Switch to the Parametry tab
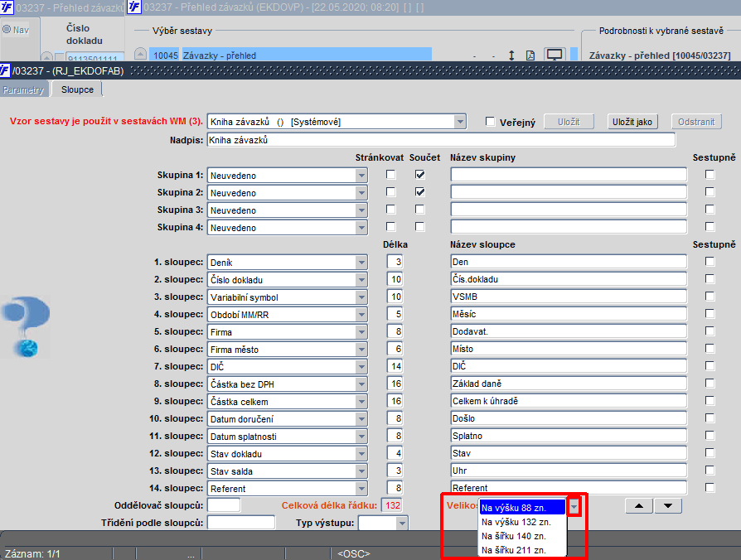The image size is (741, 560). click(x=23, y=89)
